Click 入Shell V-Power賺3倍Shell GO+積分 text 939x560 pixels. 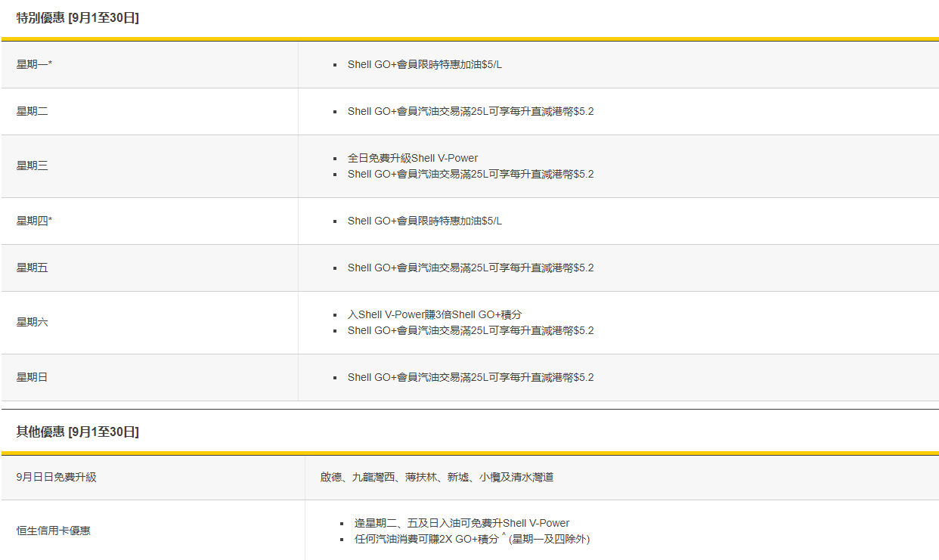435,314
